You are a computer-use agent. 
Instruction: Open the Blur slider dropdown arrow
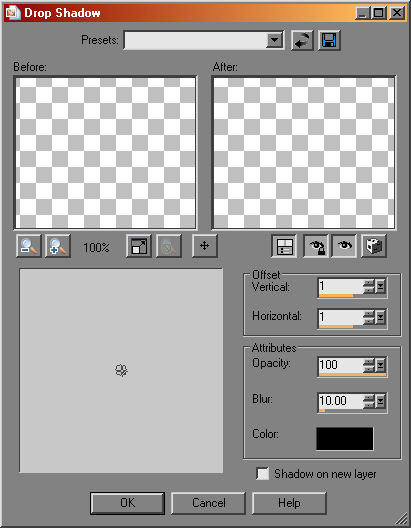click(381, 401)
